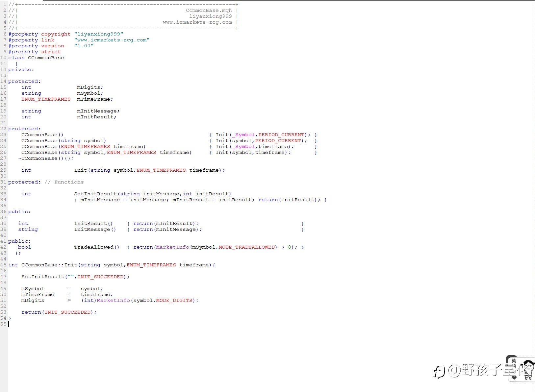Click the final return(INIT_SUCCEEDED) statement

[x=59, y=312]
